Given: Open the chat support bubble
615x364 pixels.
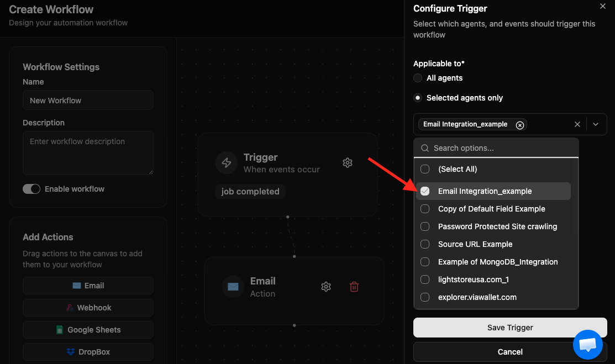Looking at the screenshot, I should coord(587,344).
